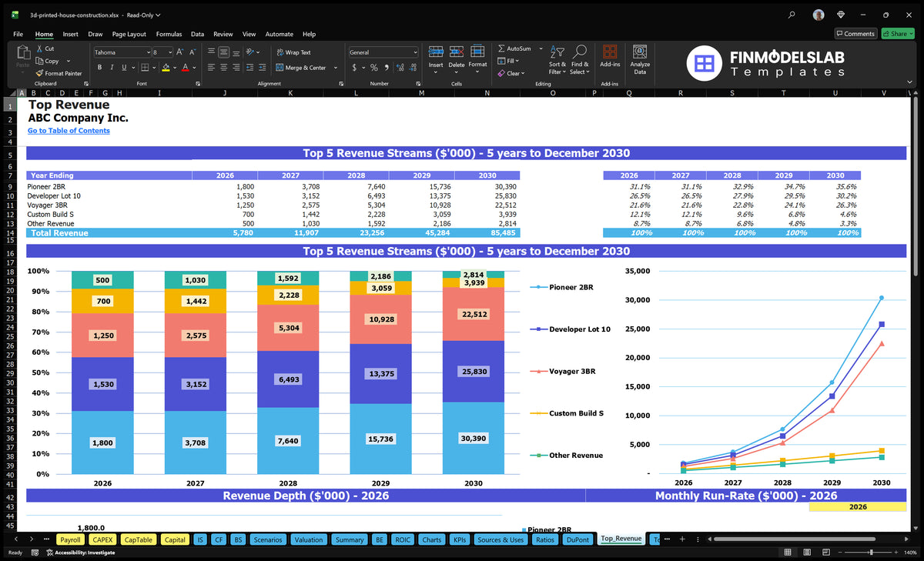This screenshot has height=561, width=924.
Task: Open the Page Layout ribbon tab
Action: pos(129,34)
